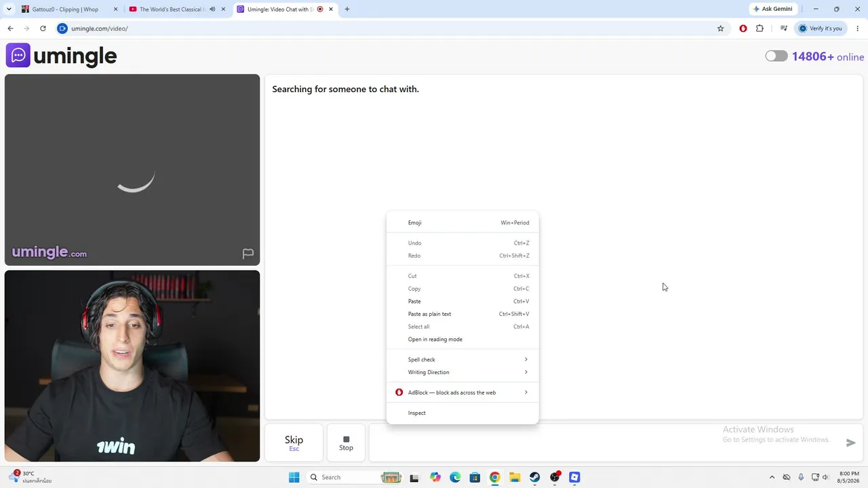Open the Extensions puzzle icon
868x488 pixels.
click(759, 28)
